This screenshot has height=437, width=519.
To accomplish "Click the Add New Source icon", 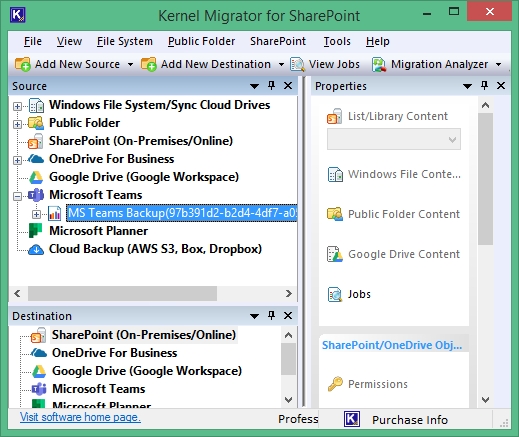I will point(23,64).
